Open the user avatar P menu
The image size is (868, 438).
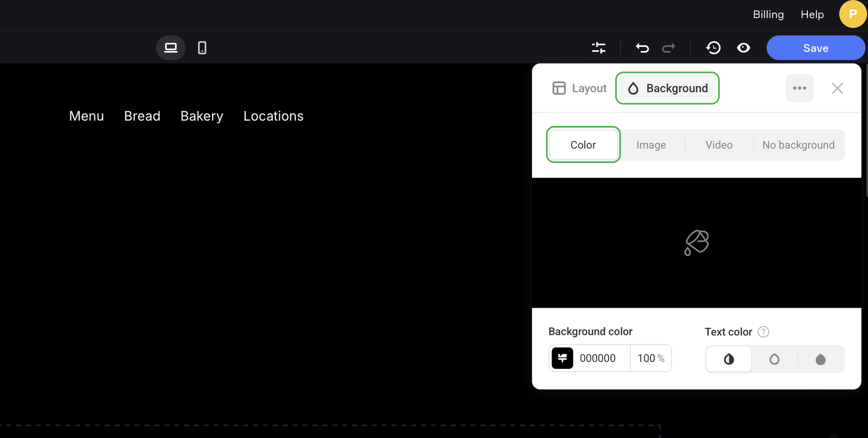853,14
